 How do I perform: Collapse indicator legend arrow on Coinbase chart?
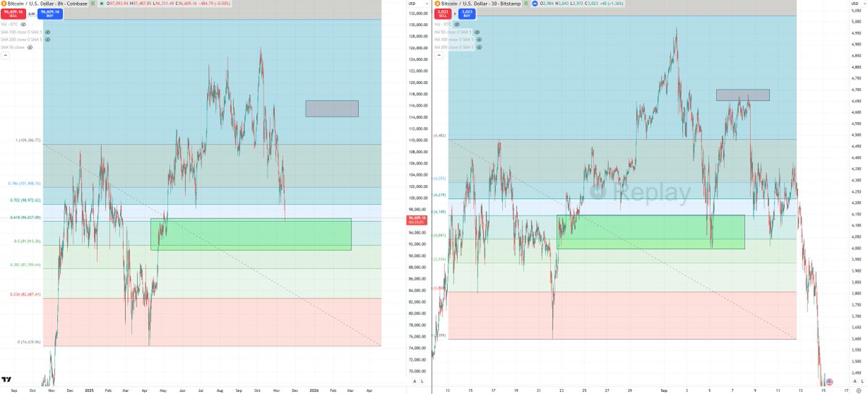[x=5, y=55]
